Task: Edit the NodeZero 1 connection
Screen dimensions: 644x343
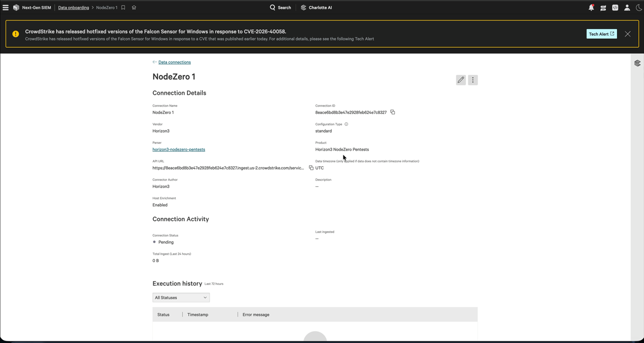Action: (x=461, y=80)
